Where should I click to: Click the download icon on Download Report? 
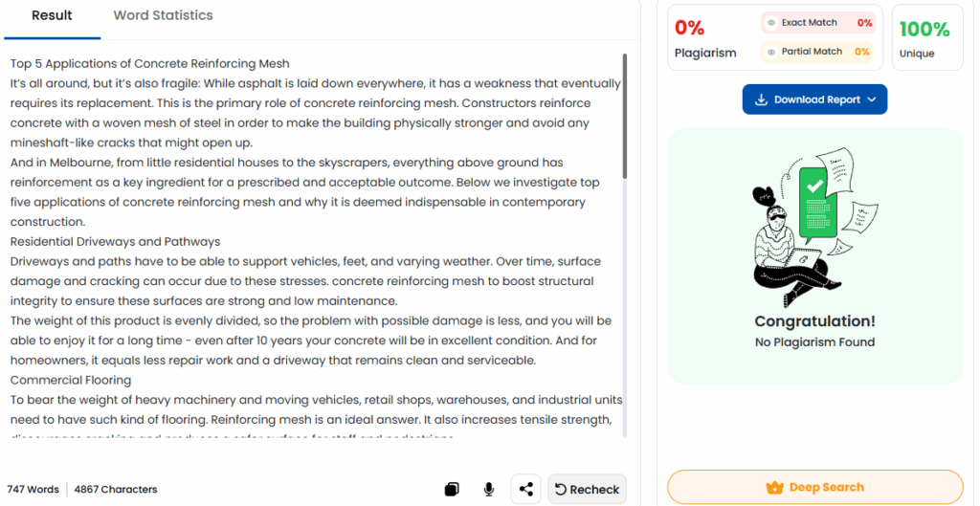pos(762,99)
